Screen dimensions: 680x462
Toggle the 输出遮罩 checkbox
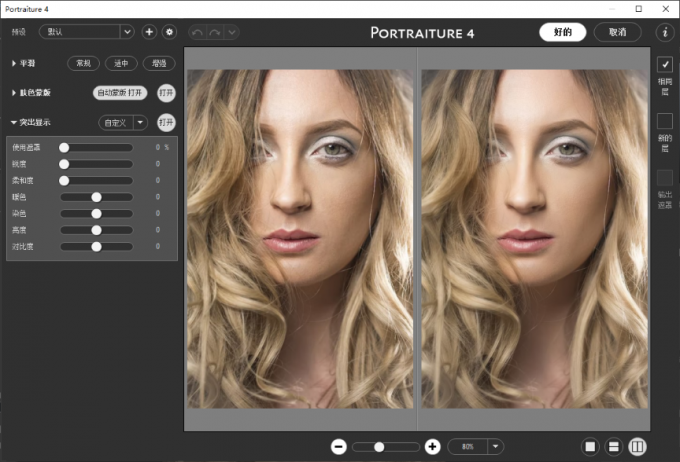[x=665, y=177]
